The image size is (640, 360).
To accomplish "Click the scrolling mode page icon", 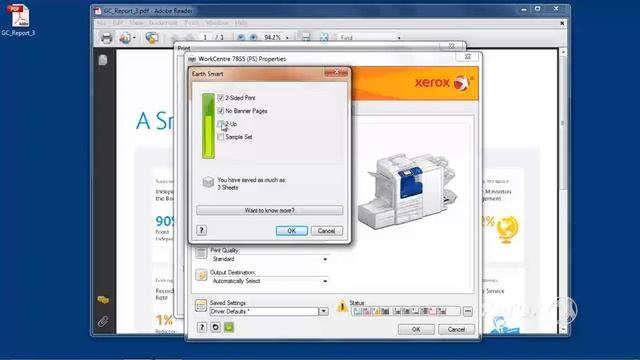I will [306, 38].
